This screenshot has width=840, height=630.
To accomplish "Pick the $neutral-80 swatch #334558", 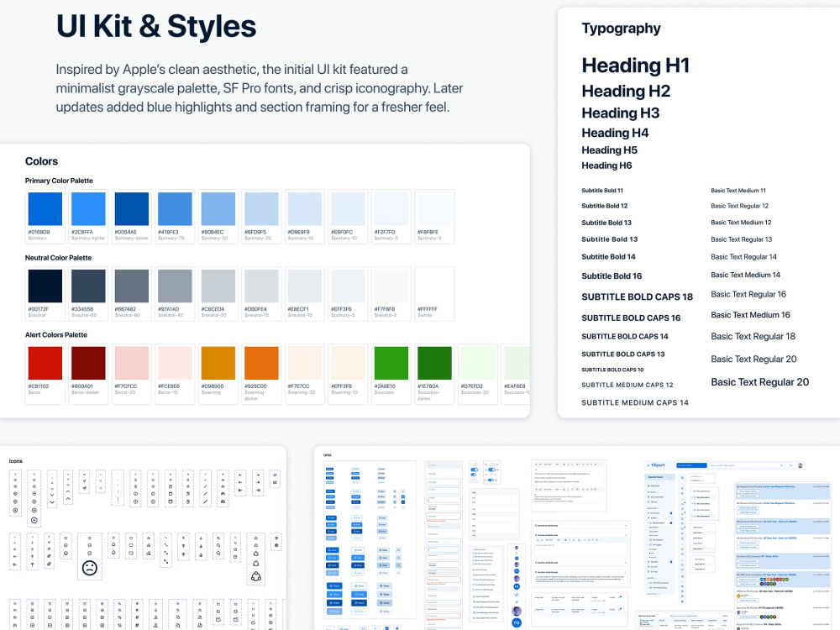I will (x=88, y=286).
